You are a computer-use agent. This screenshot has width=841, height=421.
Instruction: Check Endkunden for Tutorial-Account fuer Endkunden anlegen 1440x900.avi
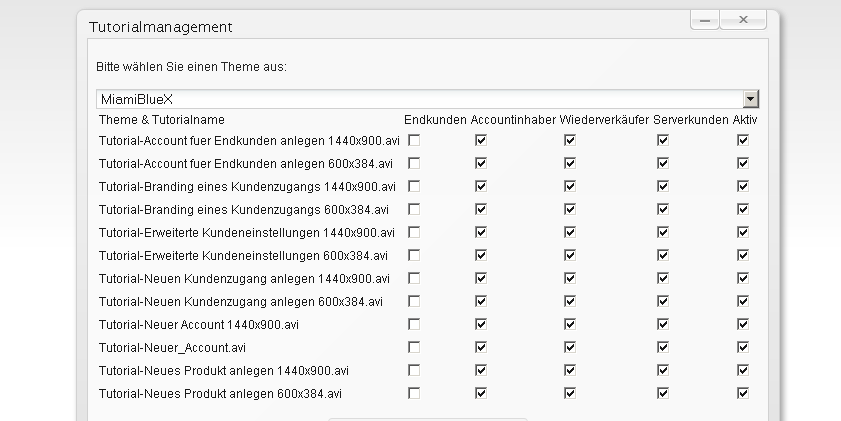coord(414,140)
